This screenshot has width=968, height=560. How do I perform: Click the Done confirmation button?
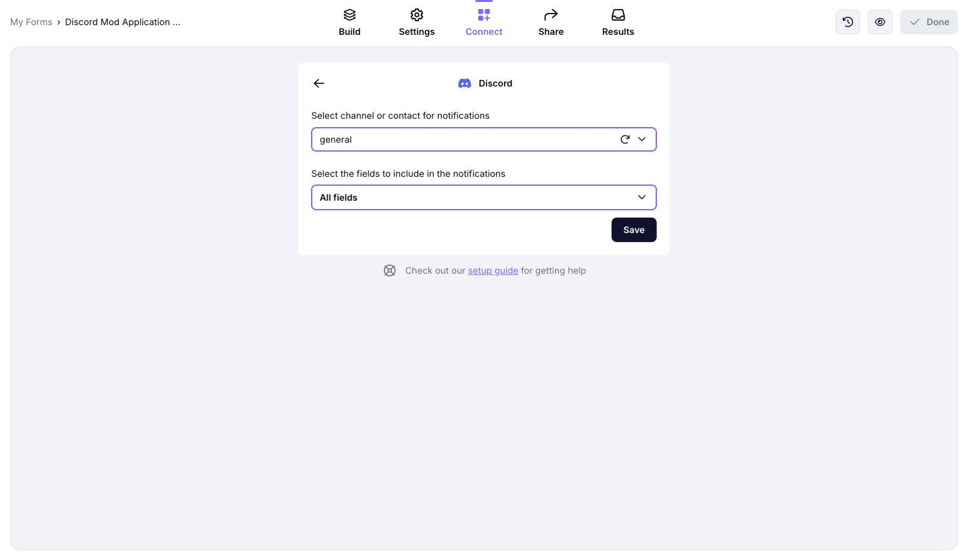click(929, 21)
